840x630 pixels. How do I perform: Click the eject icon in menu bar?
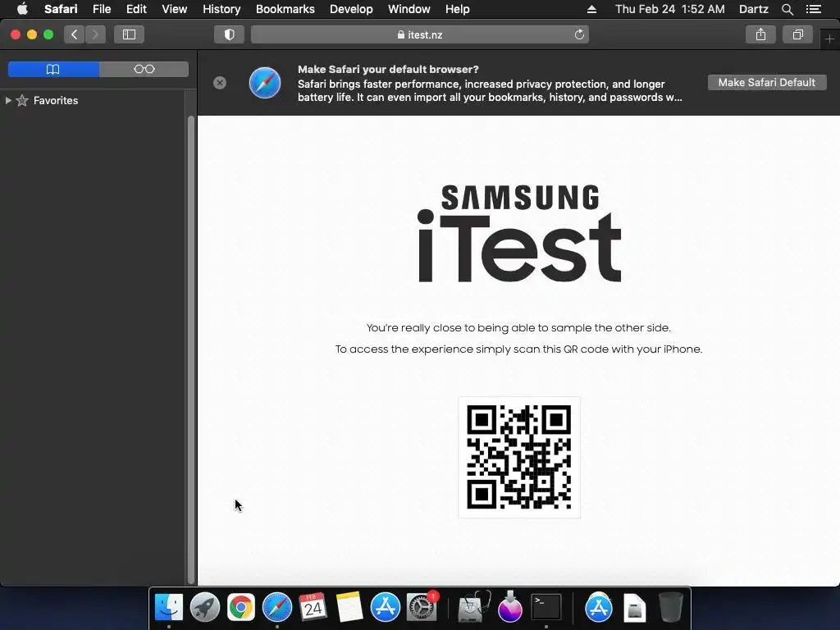pyautogui.click(x=591, y=9)
